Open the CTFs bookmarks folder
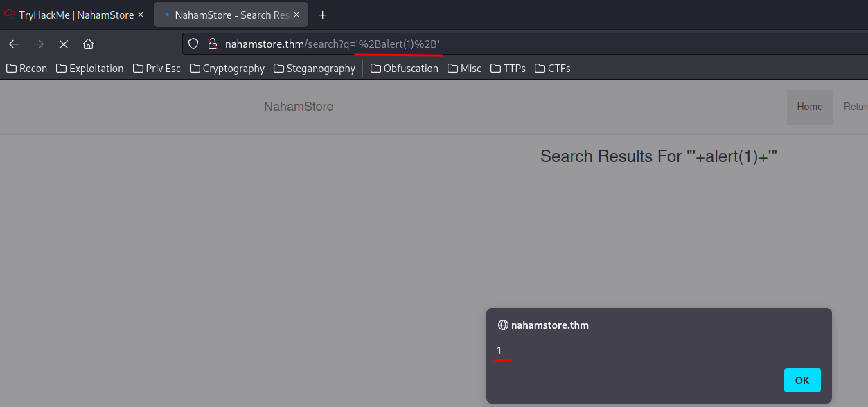 coord(553,69)
